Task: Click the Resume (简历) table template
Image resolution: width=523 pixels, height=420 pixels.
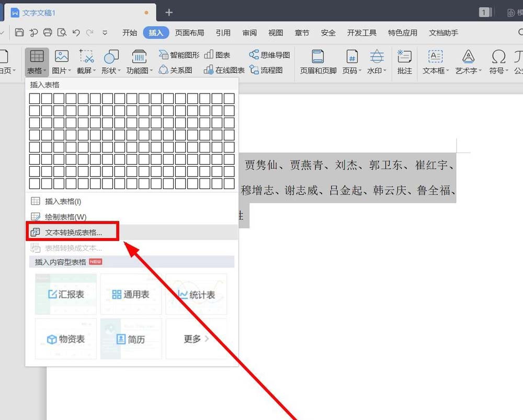Action: click(131, 340)
